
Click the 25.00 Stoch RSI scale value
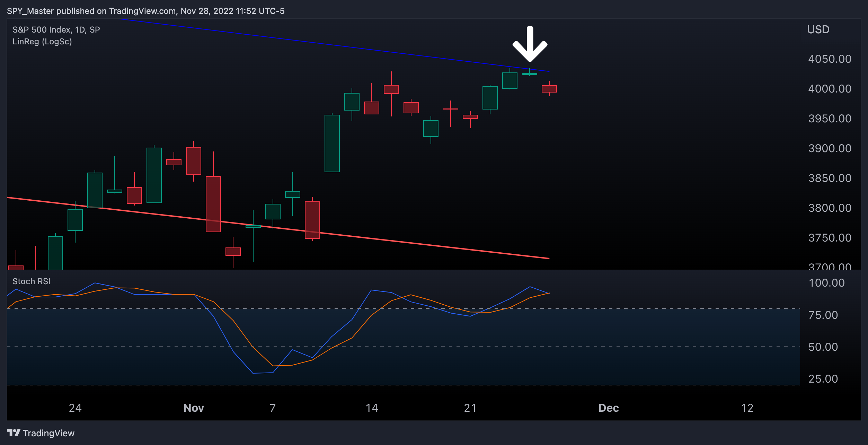click(x=823, y=379)
